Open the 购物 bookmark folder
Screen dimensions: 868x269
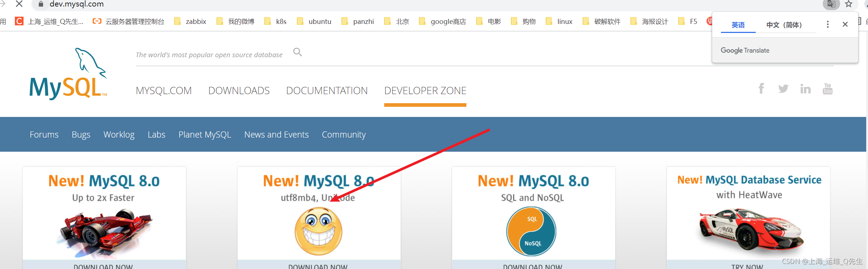tap(523, 21)
